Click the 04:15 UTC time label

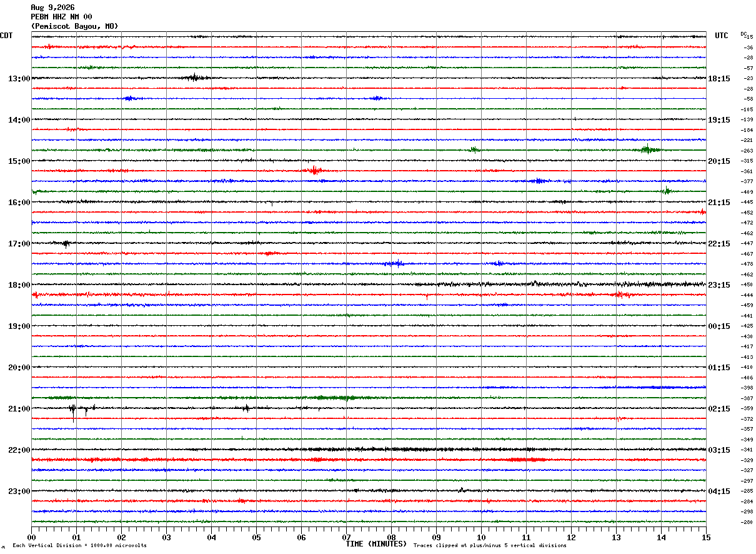pos(719,491)
